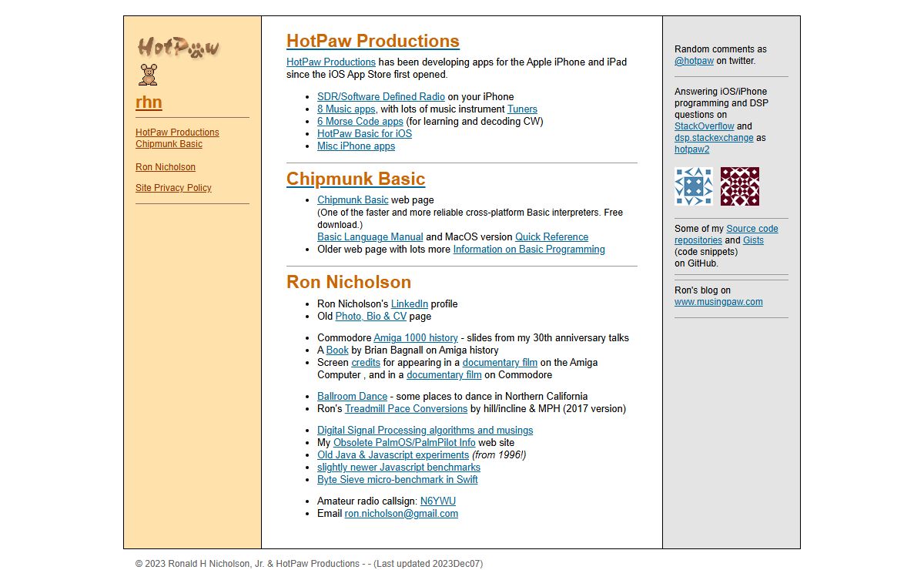Open Misc iPhone apps link
This screenshot has height=570, width=924.
coord(356,146)
